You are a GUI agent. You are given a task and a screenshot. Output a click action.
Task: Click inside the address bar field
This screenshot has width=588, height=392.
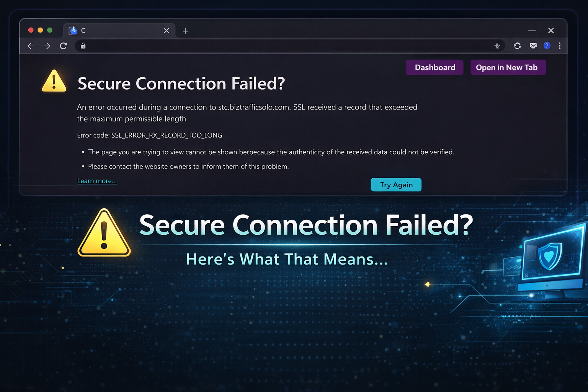point(287,46)
